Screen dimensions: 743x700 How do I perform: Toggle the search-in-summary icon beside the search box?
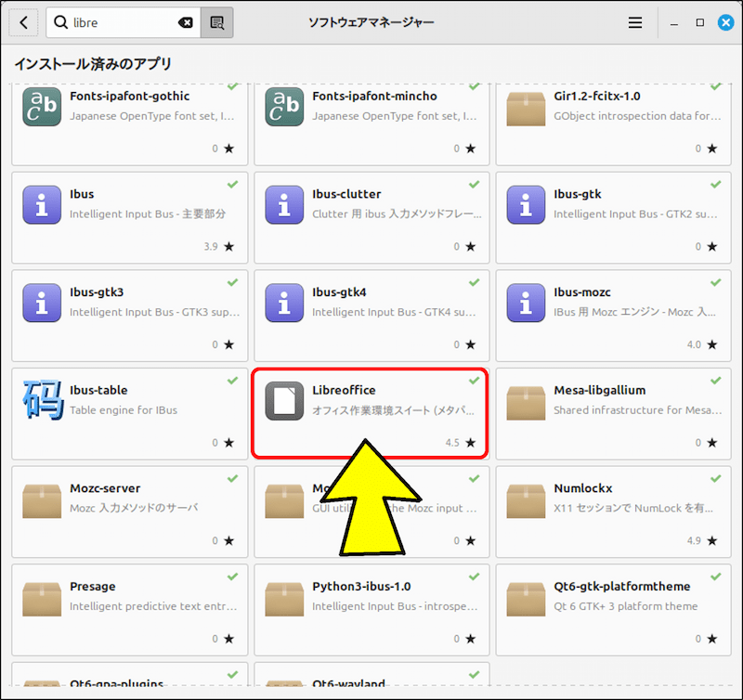click(216, 21)
